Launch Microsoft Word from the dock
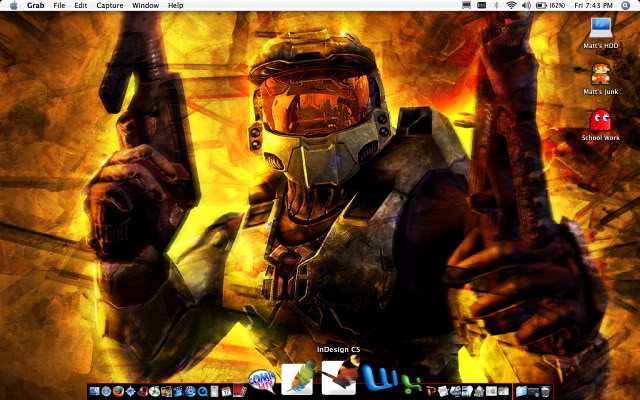The width and height of the screenshot is (640, 400). pos(379,378)
